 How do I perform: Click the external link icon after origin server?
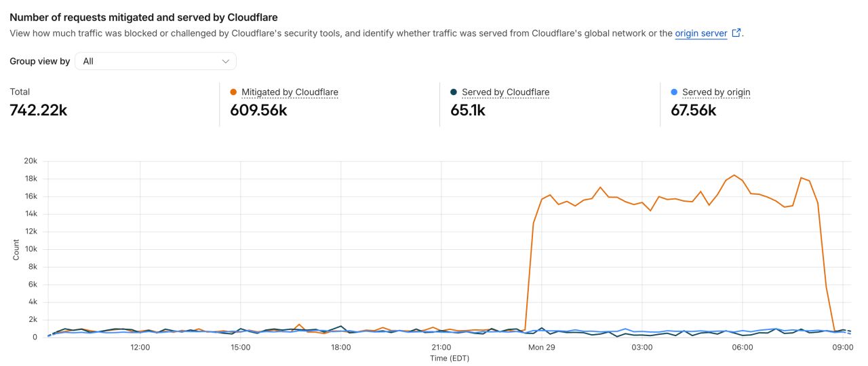pyautogui.click(x=736, y=32)
